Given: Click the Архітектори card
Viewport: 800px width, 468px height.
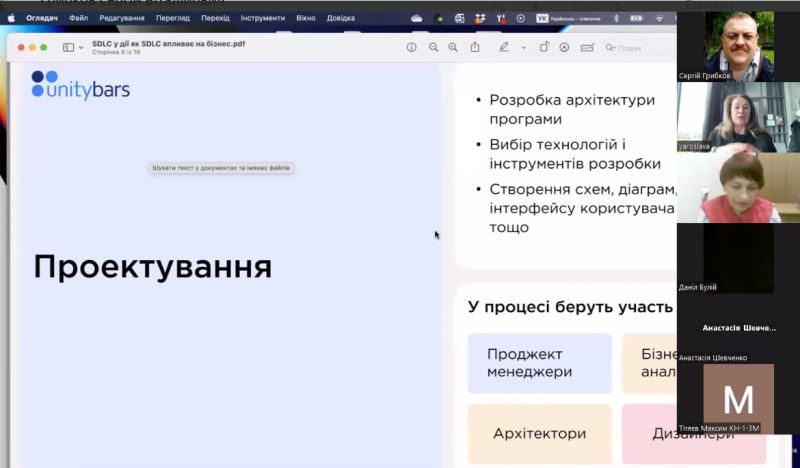Looking at the screenshot, I should [539, 433].
